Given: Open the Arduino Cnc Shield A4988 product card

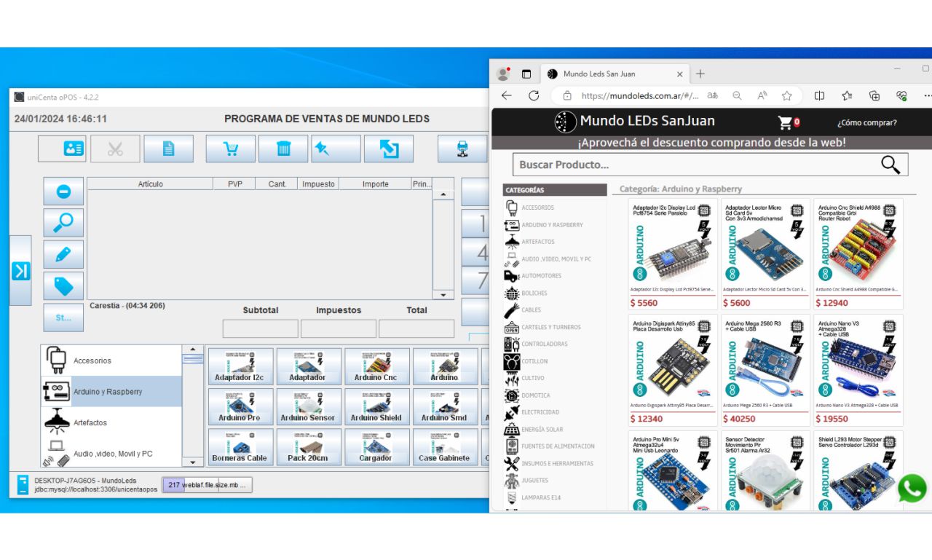Looking at the screenshot, I should pyautogui.click(x=858, y=254).
